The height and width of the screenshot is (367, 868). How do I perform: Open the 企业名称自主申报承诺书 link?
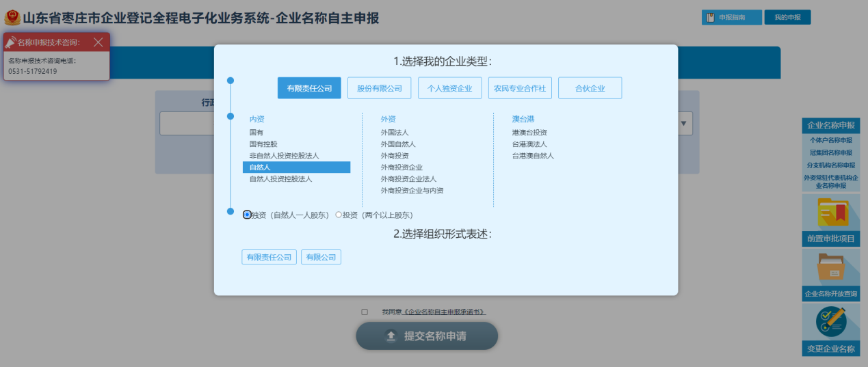click(445, 312)
